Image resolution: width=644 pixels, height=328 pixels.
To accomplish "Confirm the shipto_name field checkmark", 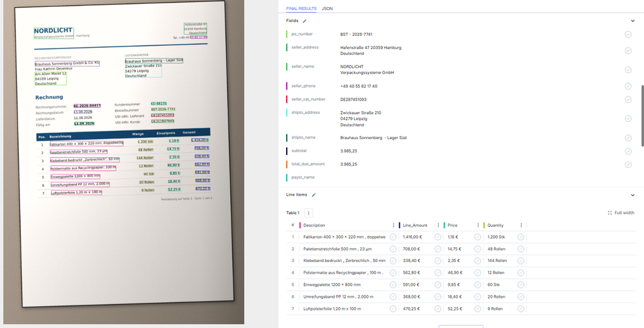I will pyautogui.click(x=628, y=138).
